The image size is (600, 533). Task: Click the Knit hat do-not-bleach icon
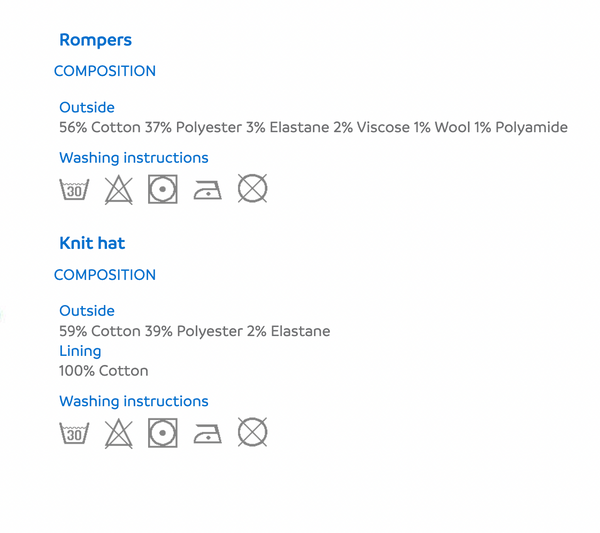[119, 434]
